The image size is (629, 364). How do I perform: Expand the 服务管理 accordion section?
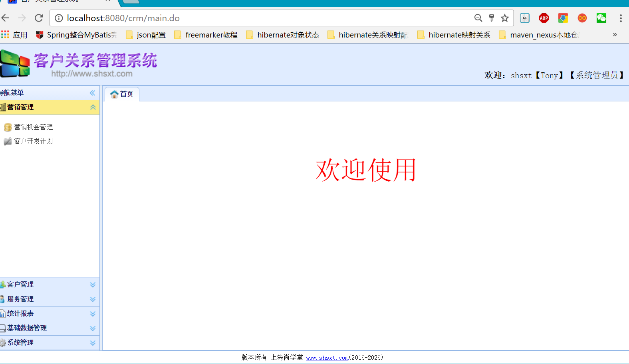(93, 299)
